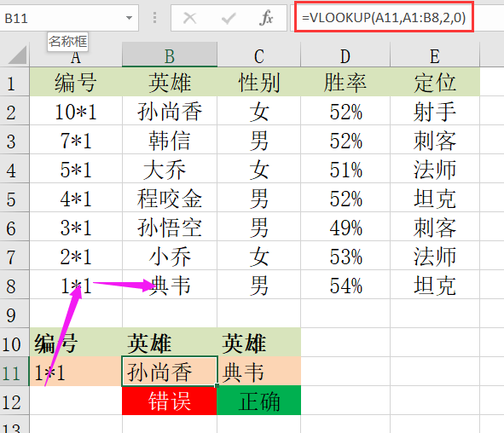Click 英雄 header in cell B10
The width and height of the screenshot is (504, 433).
coord(170,344)
